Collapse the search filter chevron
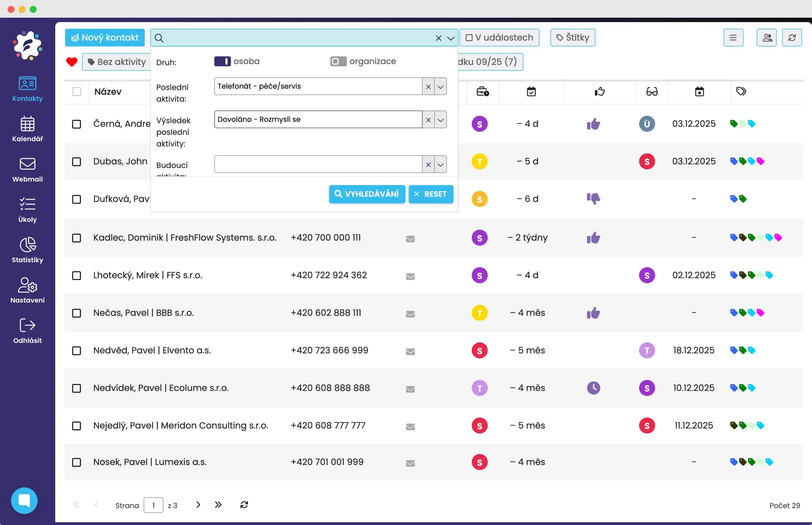Screen dimensions: 812x525 click(451, 38)
